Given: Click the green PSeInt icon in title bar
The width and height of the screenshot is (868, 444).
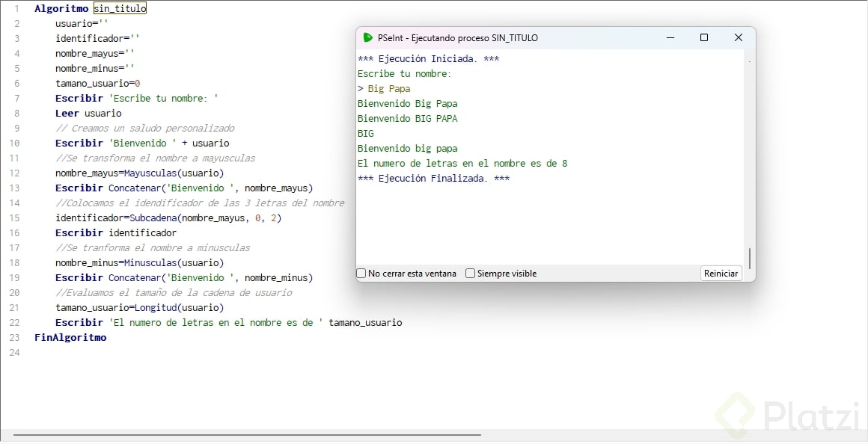Looking at the screenshot, I should pos(367,37).
